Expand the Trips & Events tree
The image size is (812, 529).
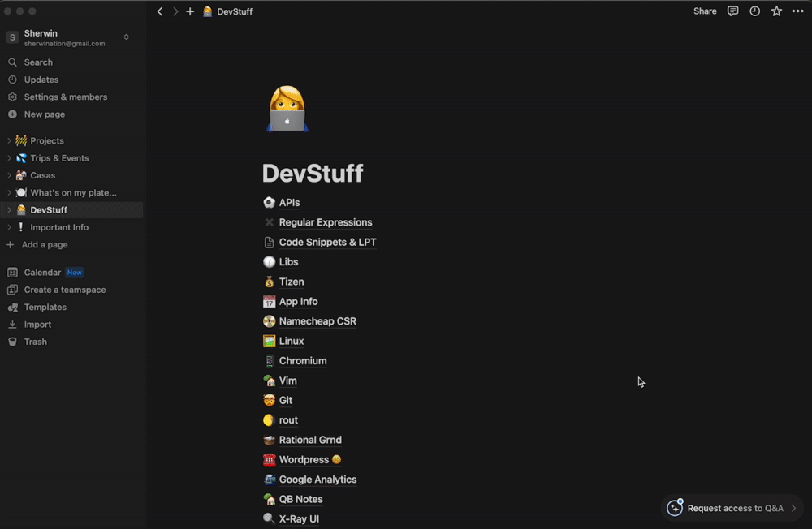pyautogui.click(x=9, y=158)
